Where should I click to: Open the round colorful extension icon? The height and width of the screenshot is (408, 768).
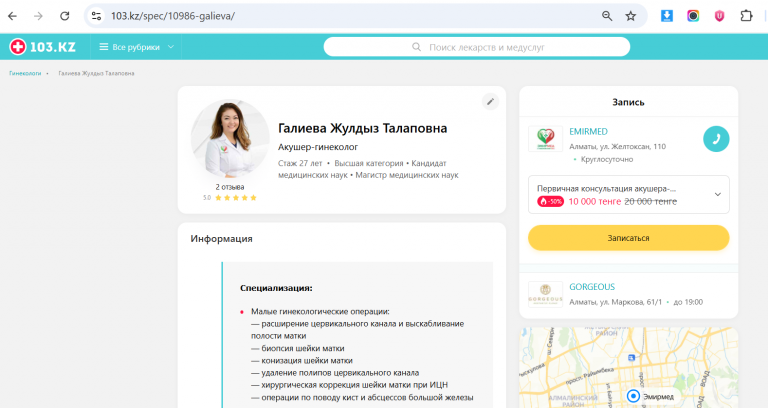693,16
